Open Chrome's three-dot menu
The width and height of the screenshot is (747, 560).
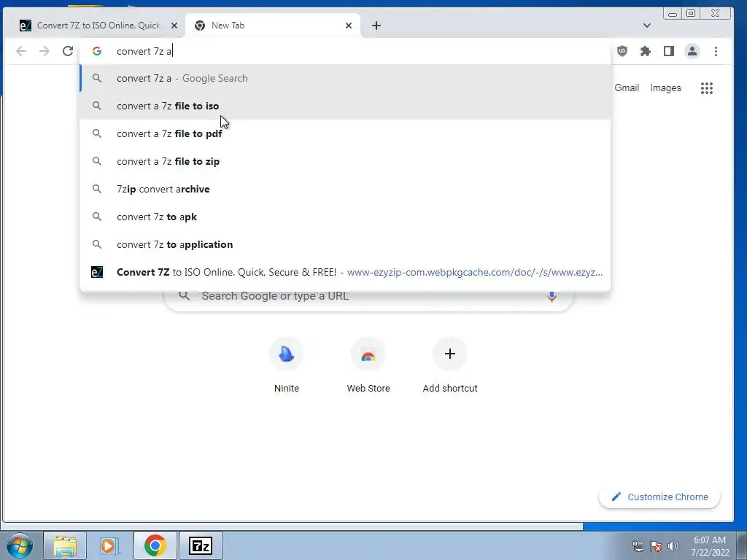click(x=716, y=51)
